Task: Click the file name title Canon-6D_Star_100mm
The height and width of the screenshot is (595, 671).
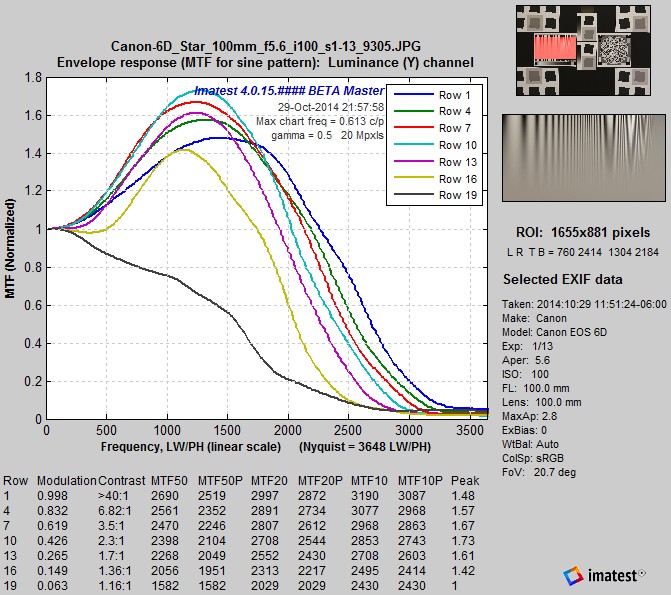Action: pyautogui.click(x=265, y=46)
